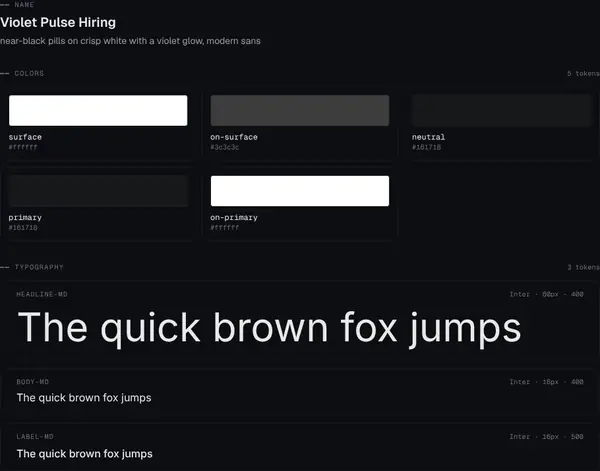
Task: Click the #161718 value under neutral
Action: 426,147
